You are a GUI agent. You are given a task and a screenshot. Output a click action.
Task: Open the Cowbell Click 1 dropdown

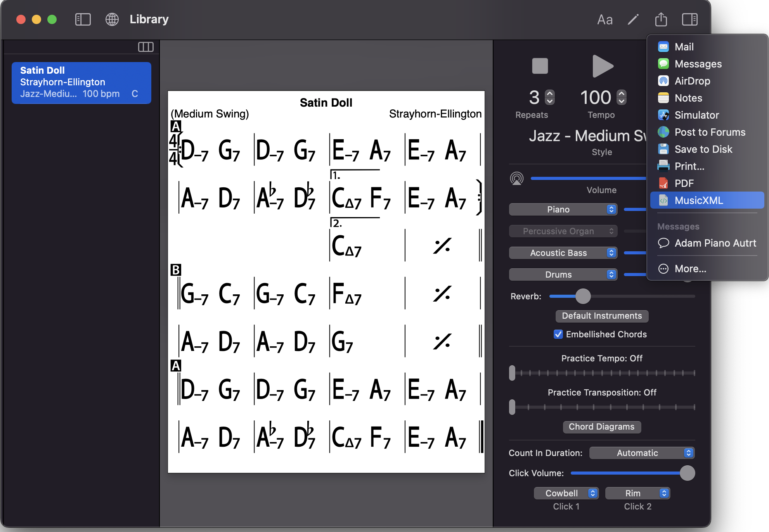tap(566, 493)
